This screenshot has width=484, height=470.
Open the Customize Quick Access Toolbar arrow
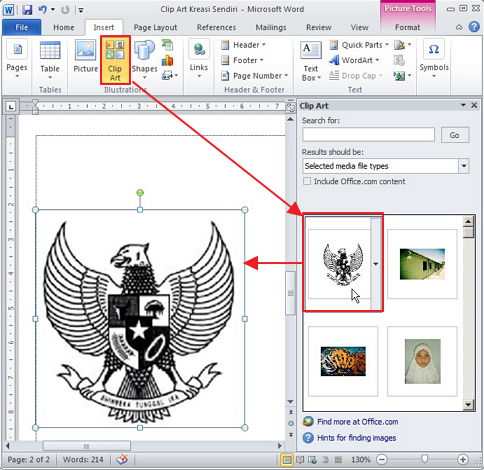coord(80,10)
